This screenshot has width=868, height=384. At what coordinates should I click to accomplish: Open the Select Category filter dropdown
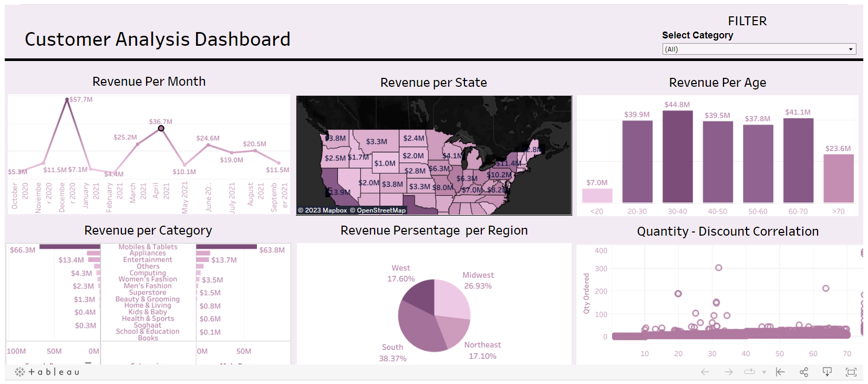(759, 49)
